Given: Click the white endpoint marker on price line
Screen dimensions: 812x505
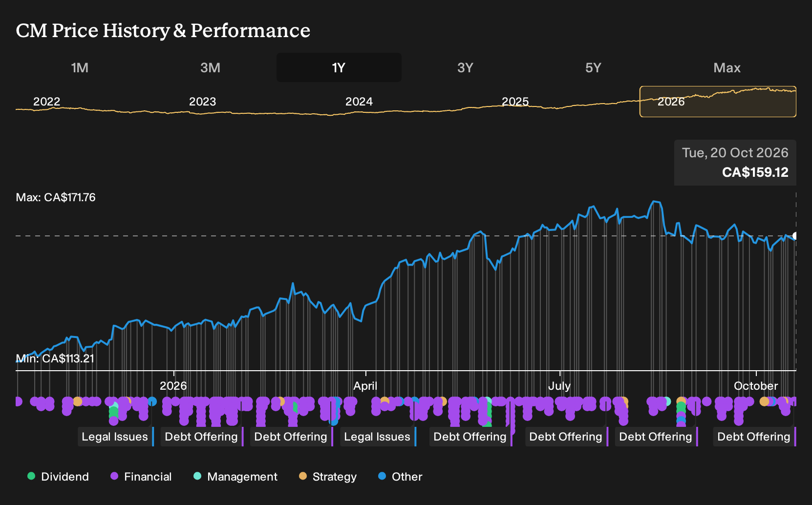Looking at the screenshot, I should [x=795, y=236].
